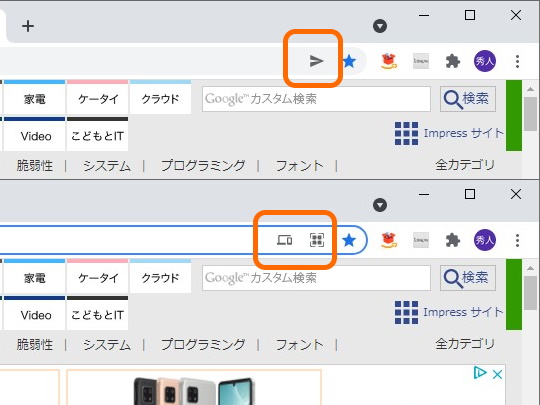Open the フォント category link in upper window
The height and width of the screenshot is (405, 540).
(300, 166)
